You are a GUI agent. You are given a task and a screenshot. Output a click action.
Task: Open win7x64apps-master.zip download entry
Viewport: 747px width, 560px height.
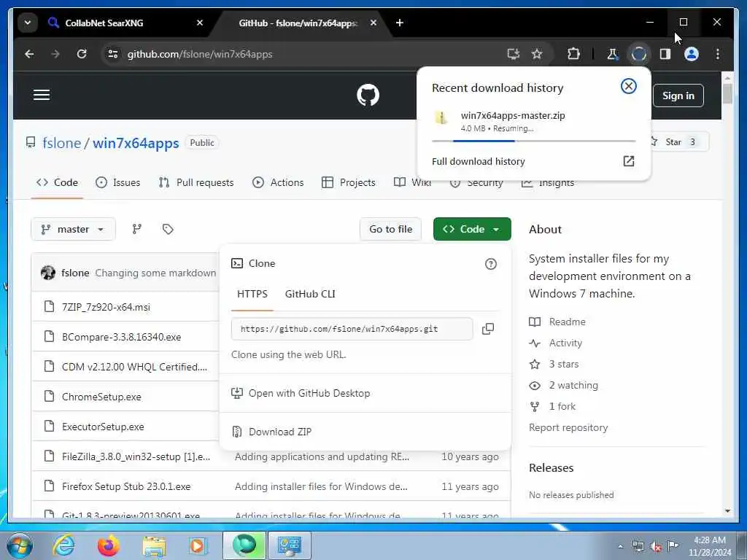533,121
